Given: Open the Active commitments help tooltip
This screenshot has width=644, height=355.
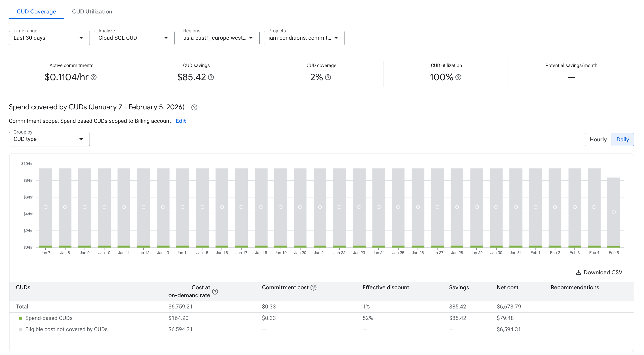Looking at the screenshot, I should (x=94, y=77).
